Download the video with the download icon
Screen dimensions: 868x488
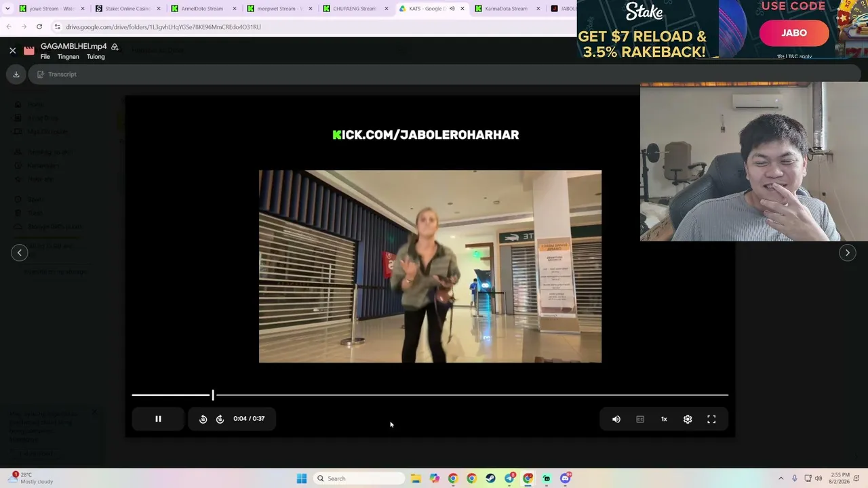point(16,75)
